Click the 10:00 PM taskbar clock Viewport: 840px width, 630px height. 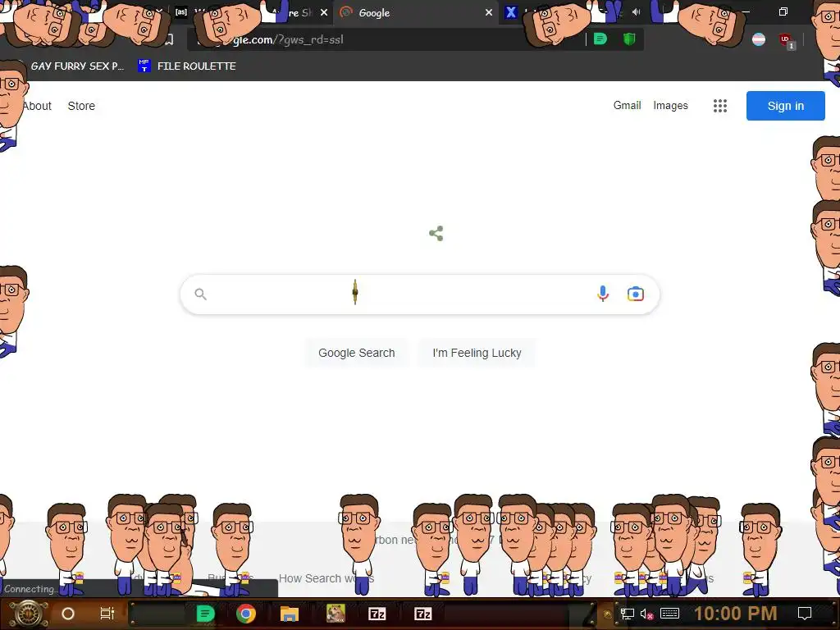736,614
